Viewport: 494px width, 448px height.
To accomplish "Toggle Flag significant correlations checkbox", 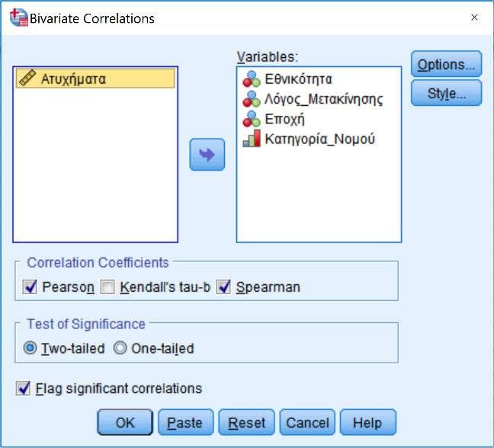I will pyautogui.click(x=23, y=388).
